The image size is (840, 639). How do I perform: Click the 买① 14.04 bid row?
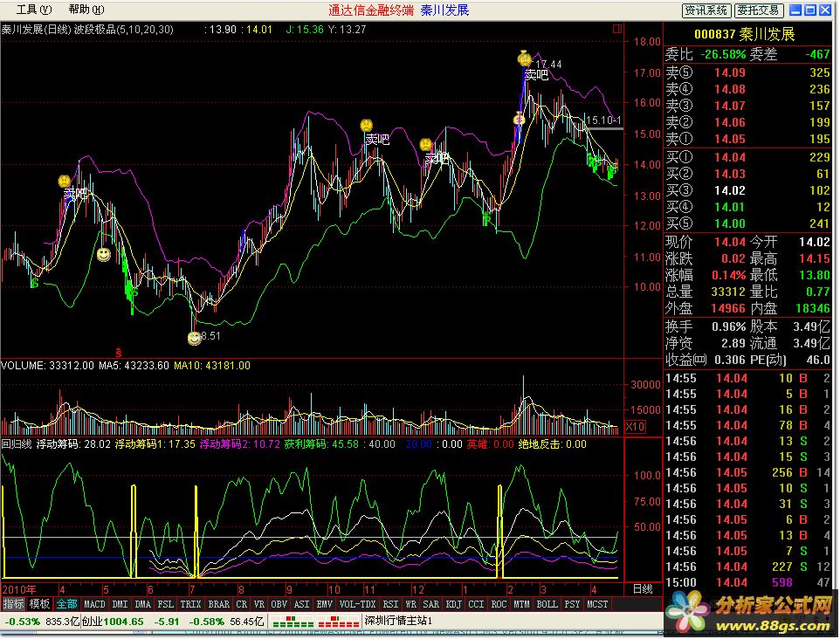[747, 157]
